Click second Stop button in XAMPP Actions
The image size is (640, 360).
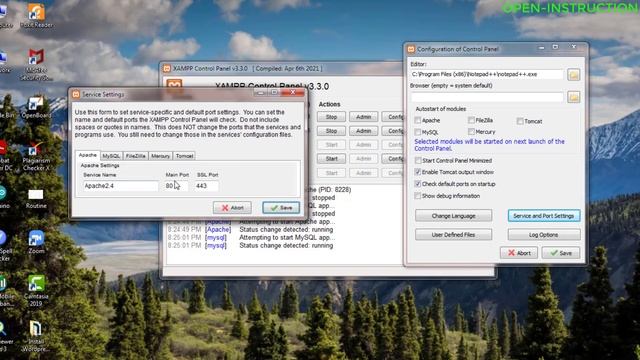331,131
